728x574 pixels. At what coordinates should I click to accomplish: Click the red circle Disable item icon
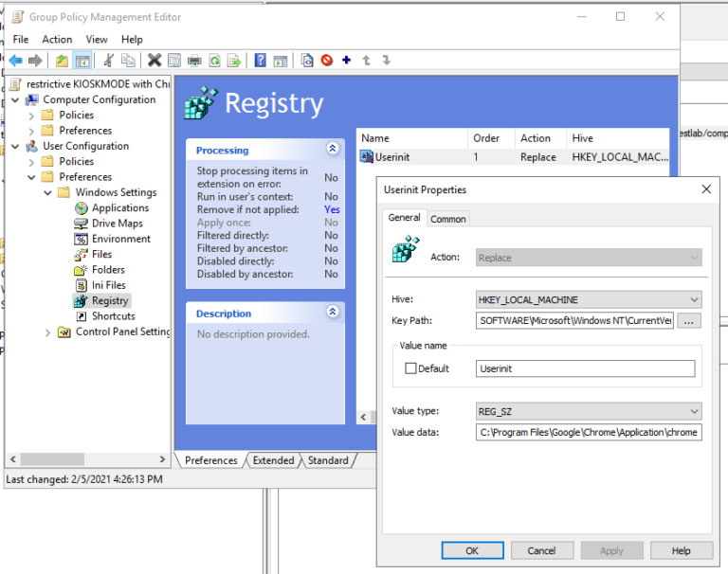(x=327, y=61)
